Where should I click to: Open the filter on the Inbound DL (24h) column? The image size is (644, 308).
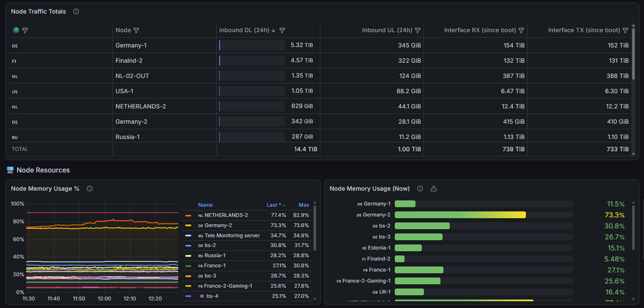282,31
